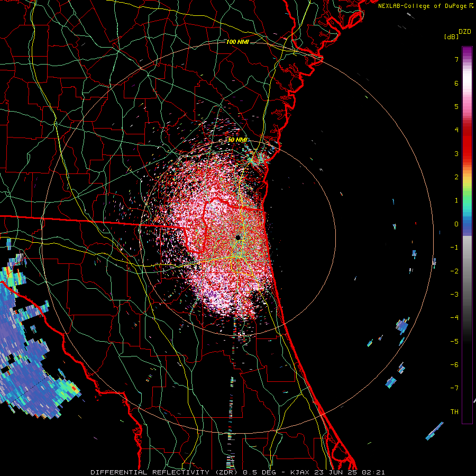Select the positive 1 dB scale label
Screen dimensions: 476x476
[456, 200]
